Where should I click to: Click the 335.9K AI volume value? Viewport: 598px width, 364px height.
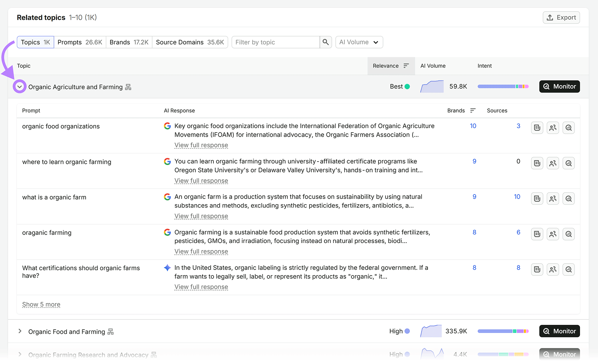456,331
